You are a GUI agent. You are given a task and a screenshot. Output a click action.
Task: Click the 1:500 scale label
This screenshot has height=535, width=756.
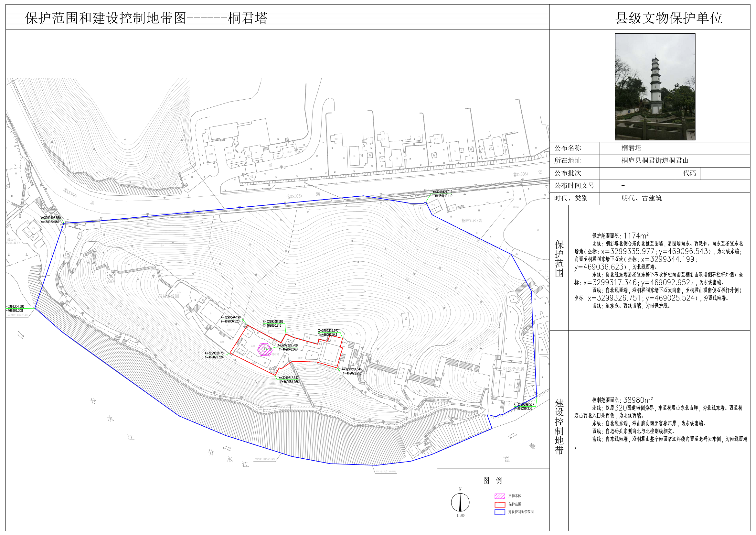click(460, 516)
